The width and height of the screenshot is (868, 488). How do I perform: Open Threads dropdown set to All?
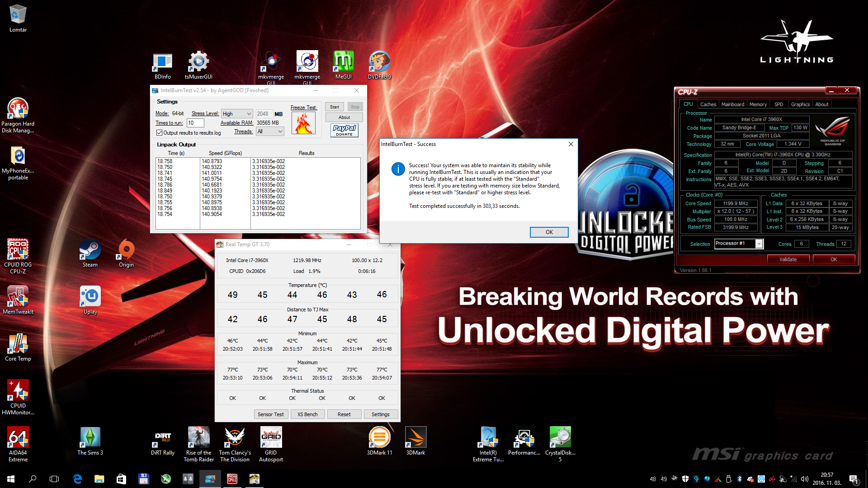[x=270, y=131]
